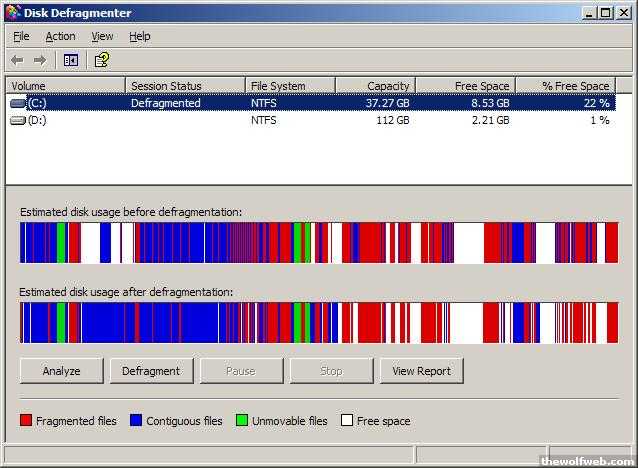638x468 pixels.
Task: Click the after defragmentation disk usage bar
Action: [319, 322]
